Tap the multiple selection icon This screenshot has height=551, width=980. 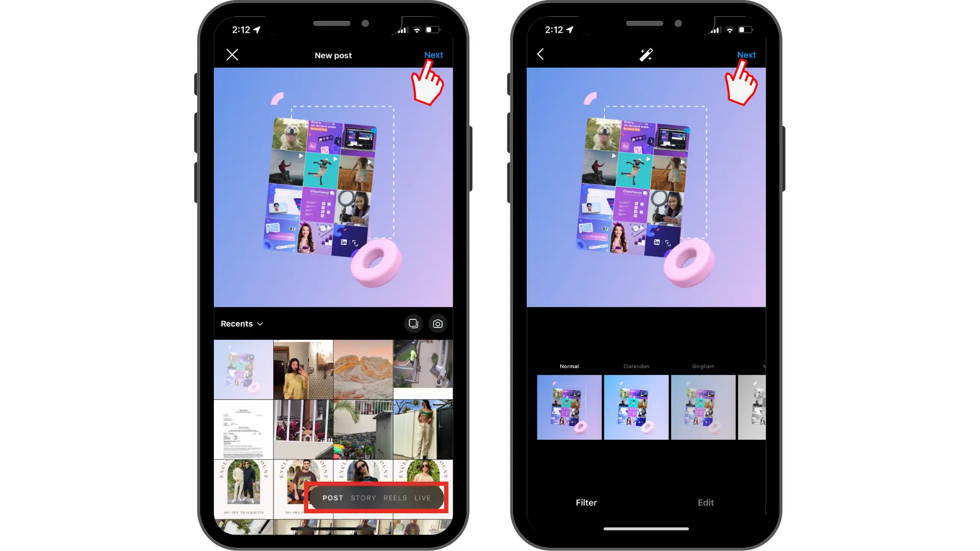413,323
